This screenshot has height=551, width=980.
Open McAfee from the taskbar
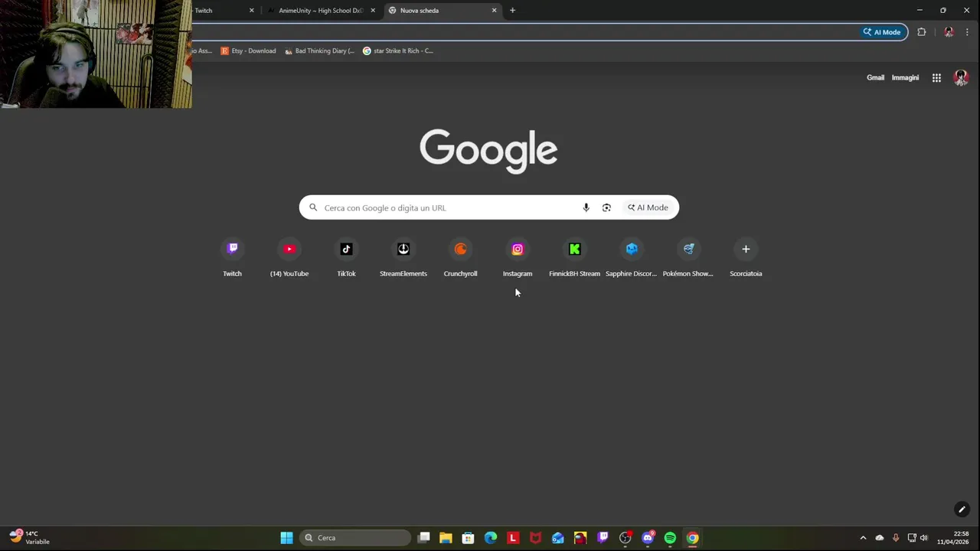[535, 538]
